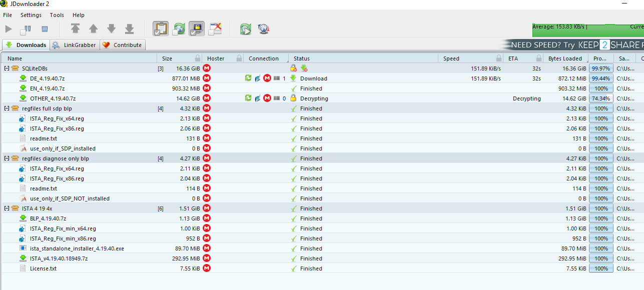The height and width of the screenshot is (290, 644).
Task: Toggle premium usage padlock button
Action: click(x=197, y=28)
